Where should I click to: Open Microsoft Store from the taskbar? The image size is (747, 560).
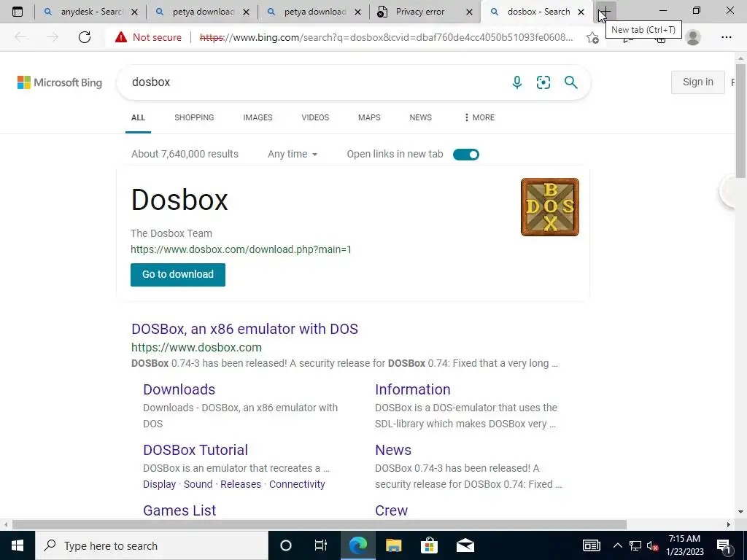coord(429,545)
